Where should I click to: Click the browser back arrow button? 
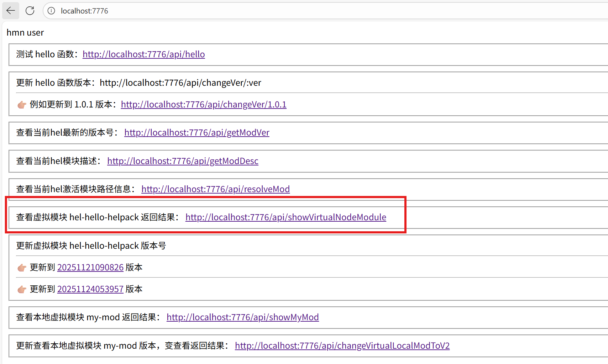click(11, 11)
